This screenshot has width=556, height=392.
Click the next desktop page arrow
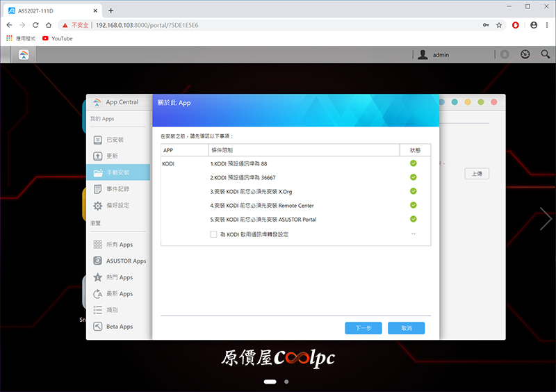click(546, 218)
